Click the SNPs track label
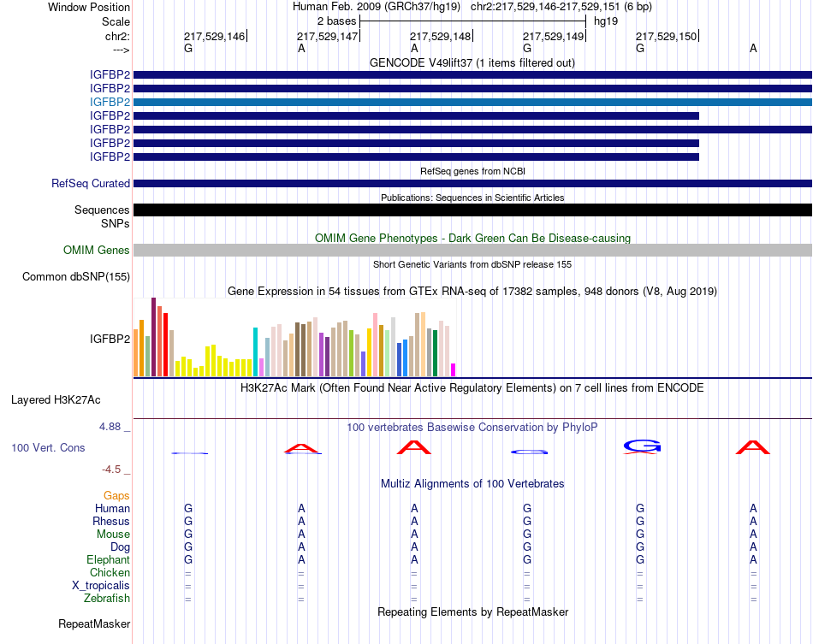 pos(116,223)
